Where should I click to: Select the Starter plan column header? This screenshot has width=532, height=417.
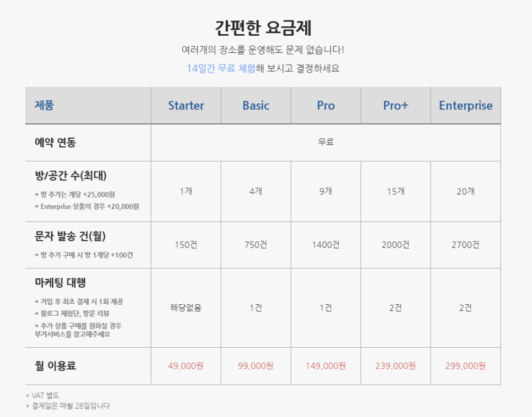point(186,106)
